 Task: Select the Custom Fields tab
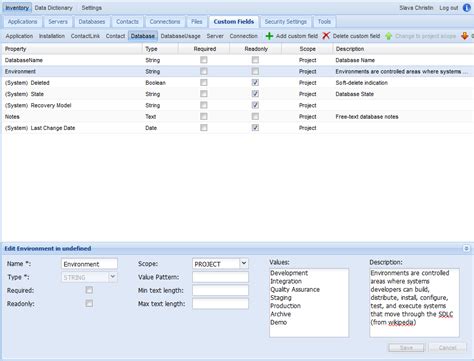click(234, 22)
